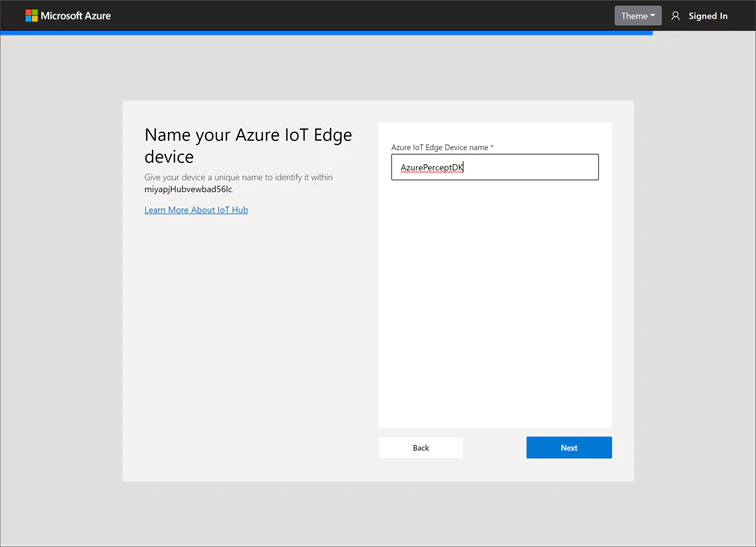Click the user profile icon
This screenshot has width=756, height=547.
[675, 16]
